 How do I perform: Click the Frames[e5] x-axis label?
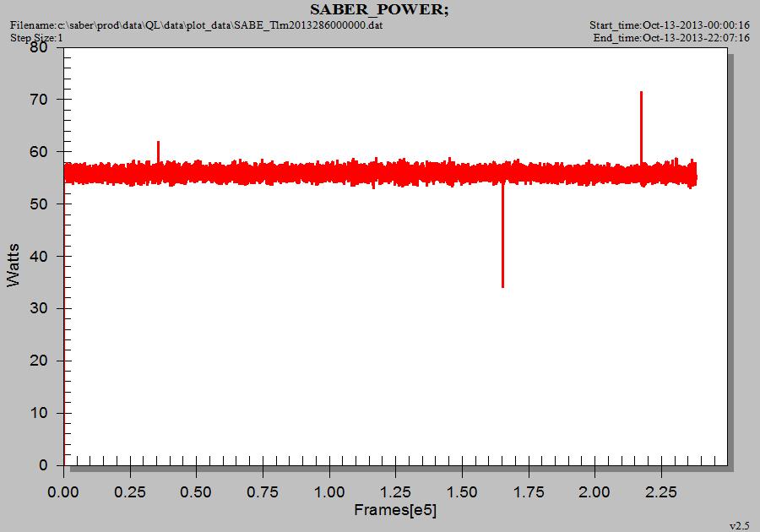tap(395, 510)
